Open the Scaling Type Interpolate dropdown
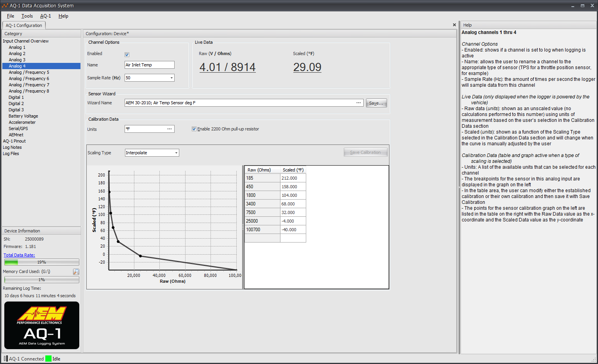Viewport: 598px width, 364px height. pos(176,153)
